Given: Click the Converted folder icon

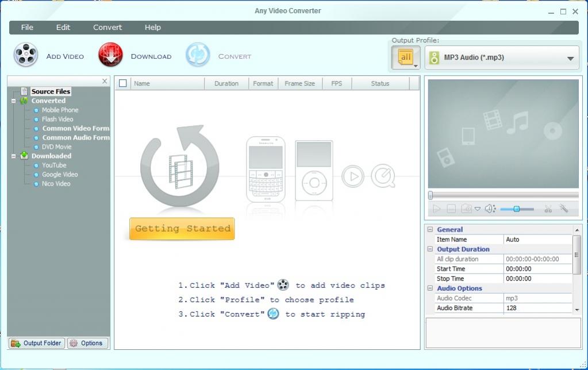Looking at the screenshot, I should pyautogui.click(x=24, y=101).
